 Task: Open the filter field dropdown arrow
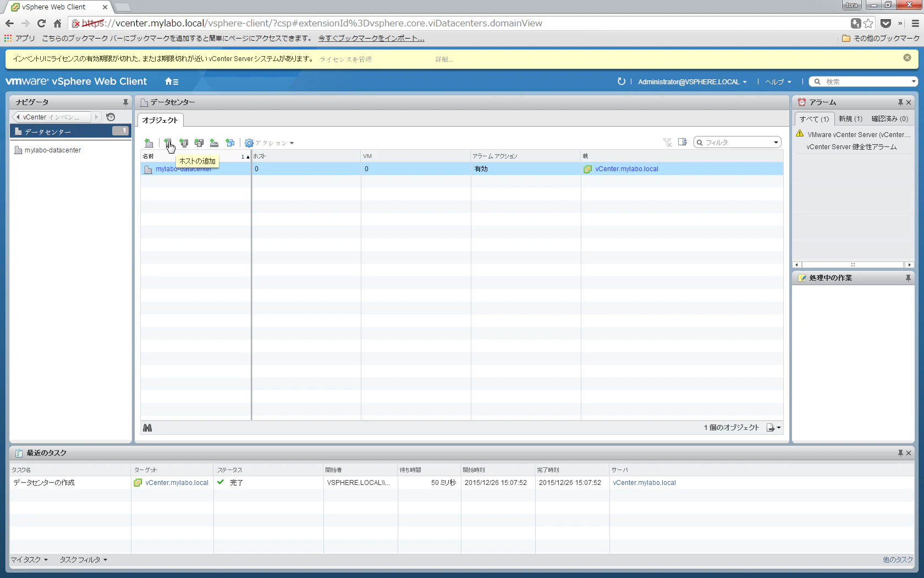click(776, 143)
